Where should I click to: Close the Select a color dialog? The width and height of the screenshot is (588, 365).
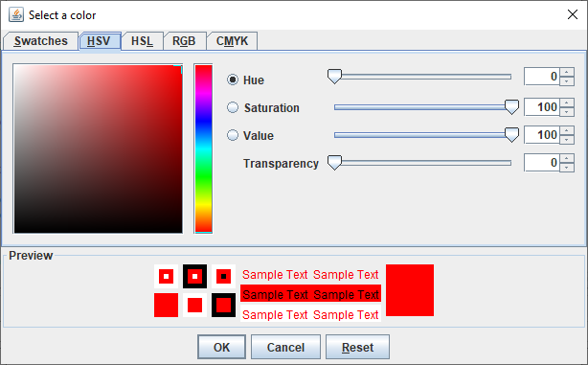pos(573,14)
